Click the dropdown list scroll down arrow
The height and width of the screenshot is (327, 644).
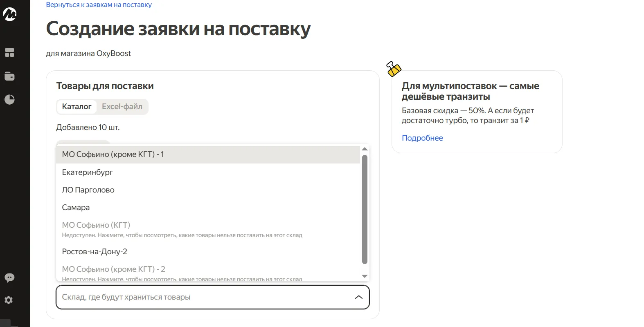(365, 276)
